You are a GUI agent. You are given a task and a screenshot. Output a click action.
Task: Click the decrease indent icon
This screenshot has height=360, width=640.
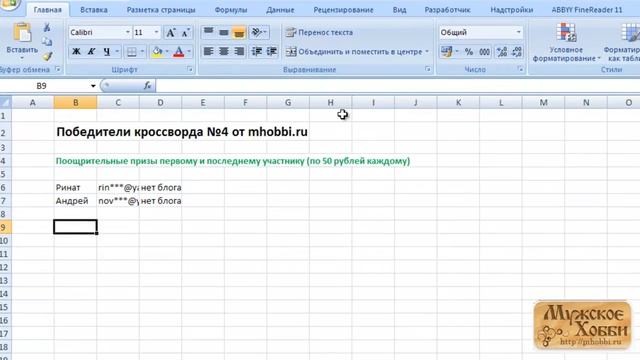pyautogui.click(x=257, y=51)
